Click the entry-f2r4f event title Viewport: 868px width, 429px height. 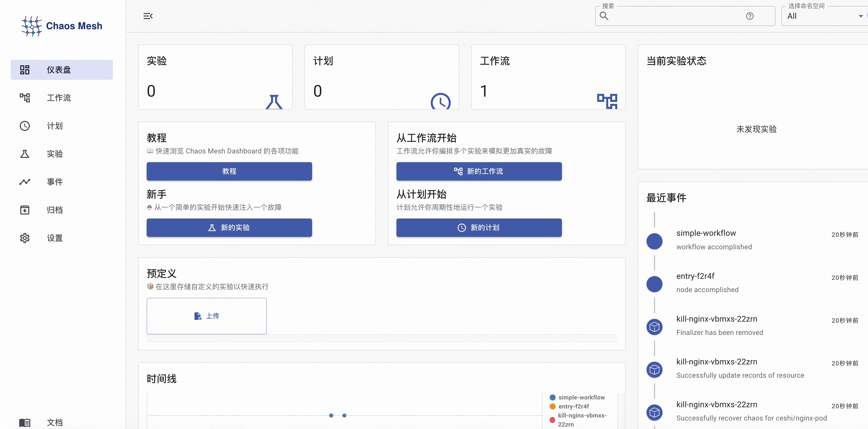(x=695, y=276)
